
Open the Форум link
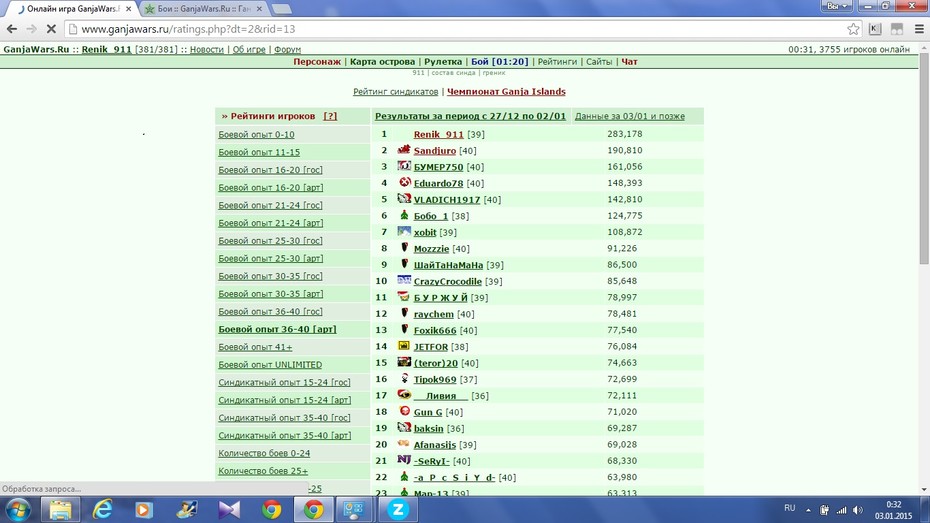(288, 49)
